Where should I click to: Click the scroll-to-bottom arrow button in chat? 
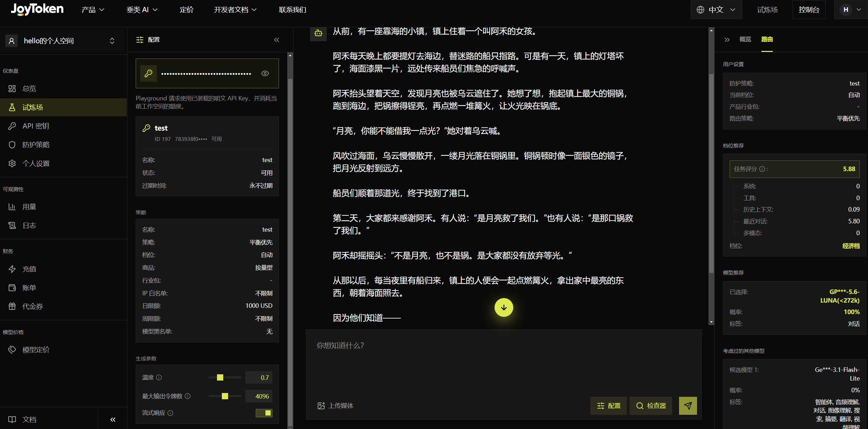[504, 307]
